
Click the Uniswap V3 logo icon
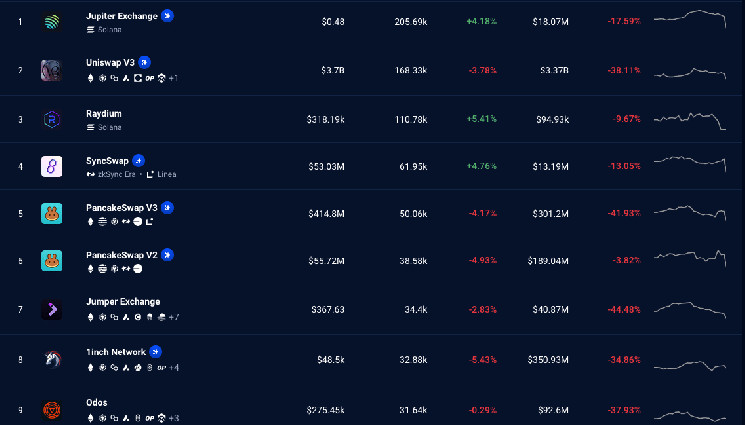pos(52,70)
